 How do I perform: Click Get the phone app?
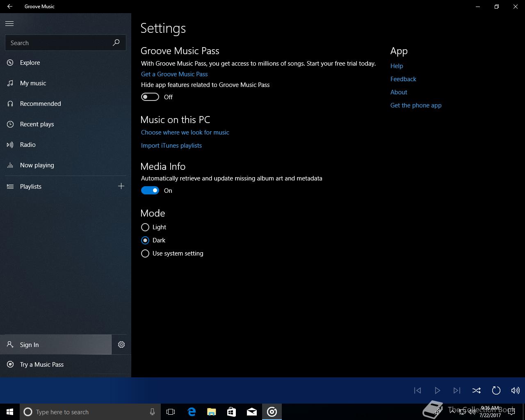pos(416,105)
